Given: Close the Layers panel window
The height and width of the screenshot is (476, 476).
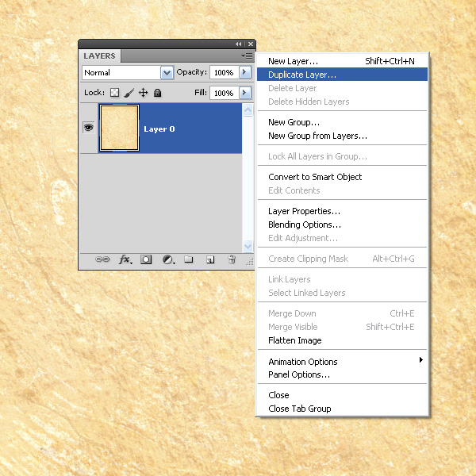Looking at the screenshot, I should (x=251, y=44).
